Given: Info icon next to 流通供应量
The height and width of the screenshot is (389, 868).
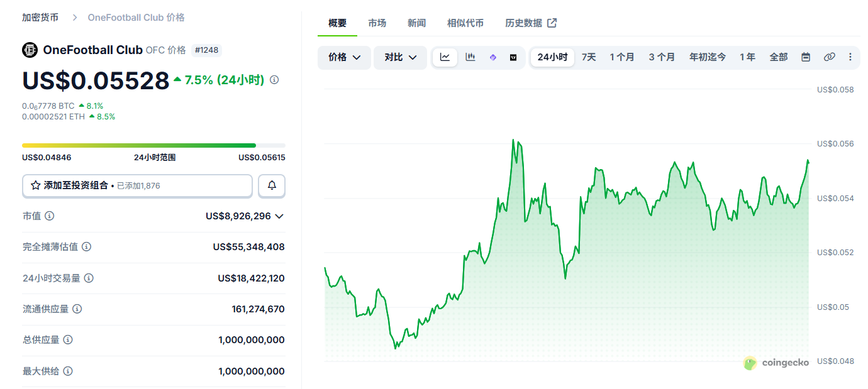Looking at the screenshot, I should [x=77, y=309].
